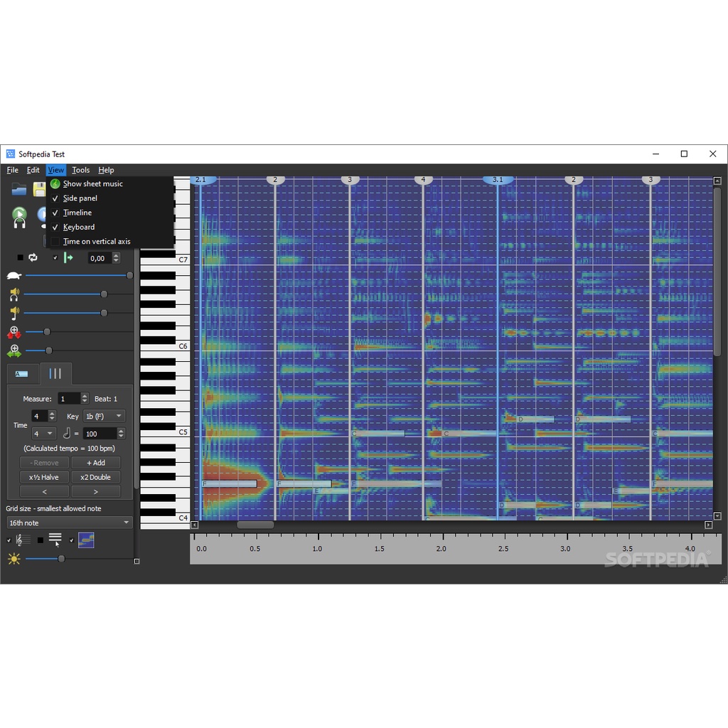Click the loop playback arrows icon
Screen dimensions: 728x728
[x=33, y=257]
